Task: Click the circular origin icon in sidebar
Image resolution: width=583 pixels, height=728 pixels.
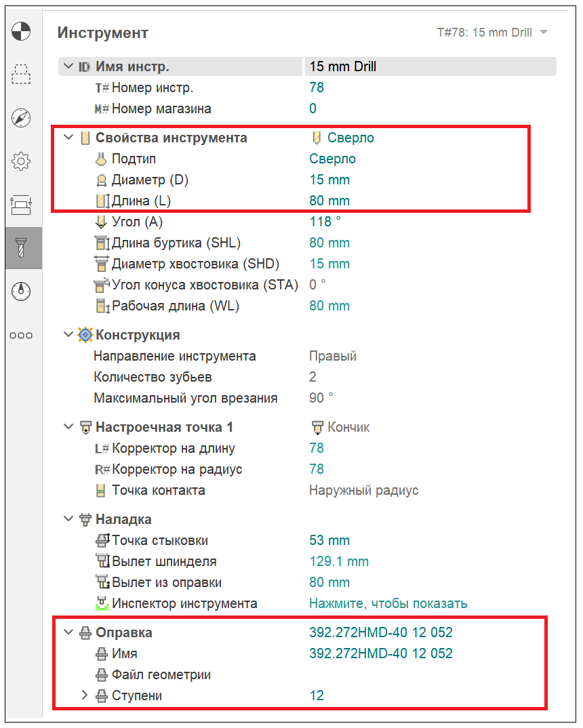Action: [22, 32]
